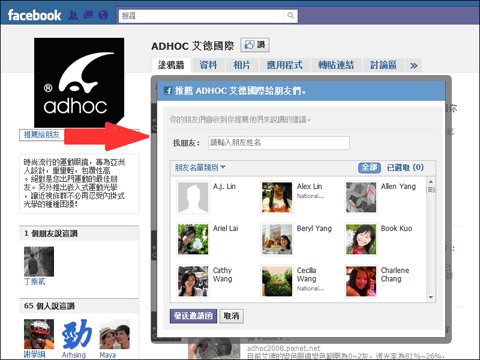The width and height of the screenshot is (480, 360).
Task: Switch to the 資料 tab
Action: pyautogui.click(x=208, y=65)
